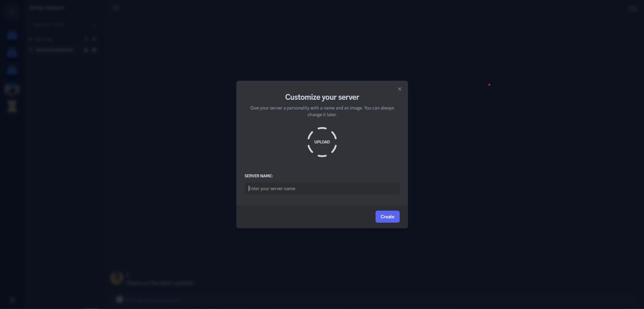This screenshot has height=309, width=644.
Task: Select the first blue server icon
Action: click(12, 35)
